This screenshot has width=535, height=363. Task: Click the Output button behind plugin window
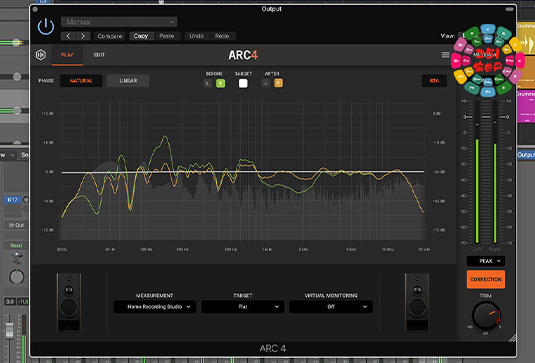point(526,155)
